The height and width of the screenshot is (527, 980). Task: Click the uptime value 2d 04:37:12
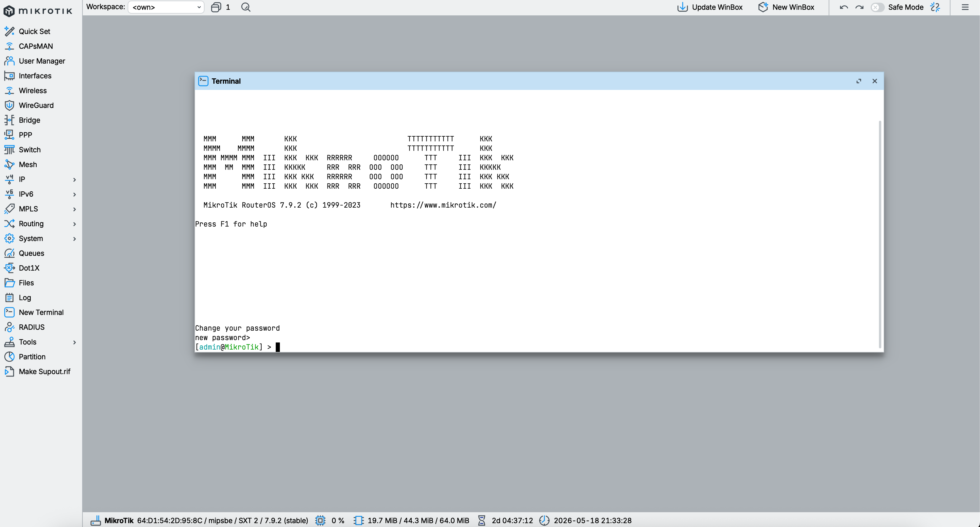click(512, 520)
